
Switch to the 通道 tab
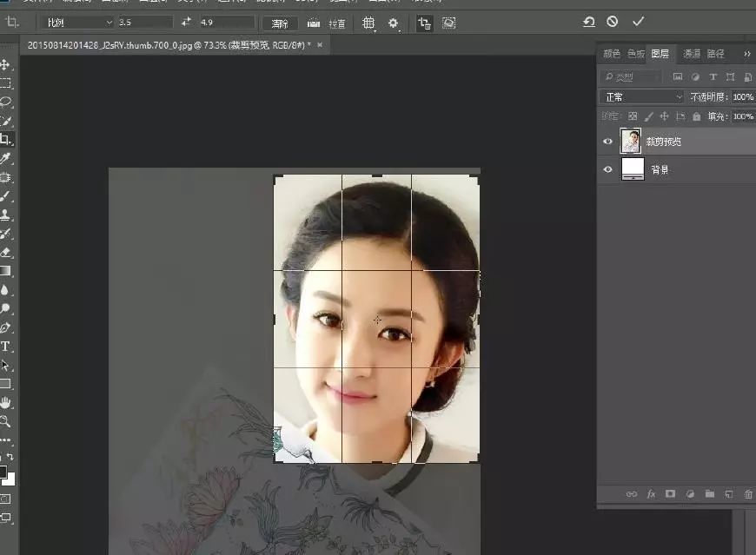click(x=693, y=52)
